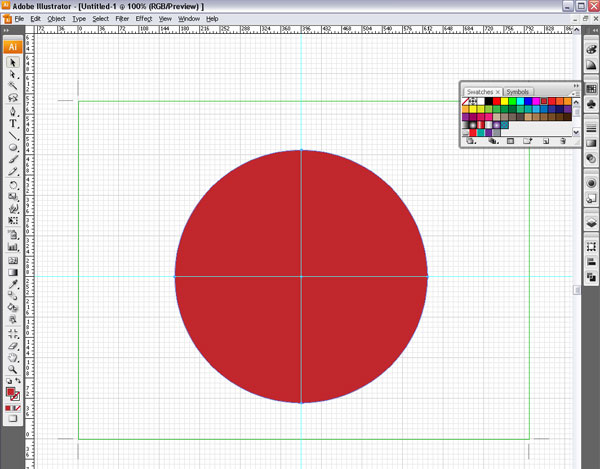Open Show Swatch Kinds menu
Image resolution: width=600 pixels, height=469 pixels.
[493, 141]
